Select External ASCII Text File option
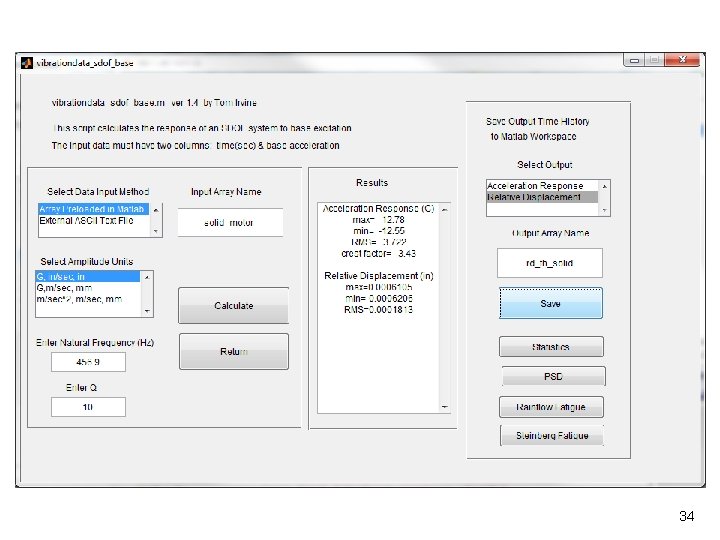Screen dimensions: 720x540 point(93,220)
